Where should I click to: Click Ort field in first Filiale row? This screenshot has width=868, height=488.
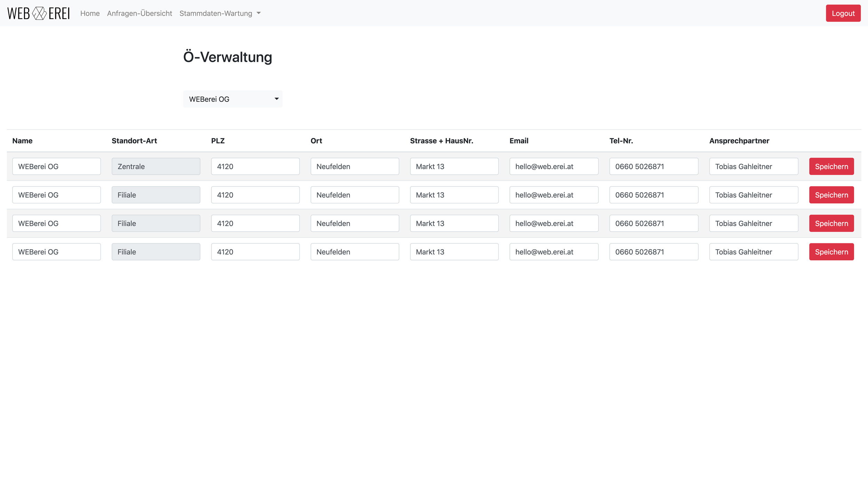point(355,195)
